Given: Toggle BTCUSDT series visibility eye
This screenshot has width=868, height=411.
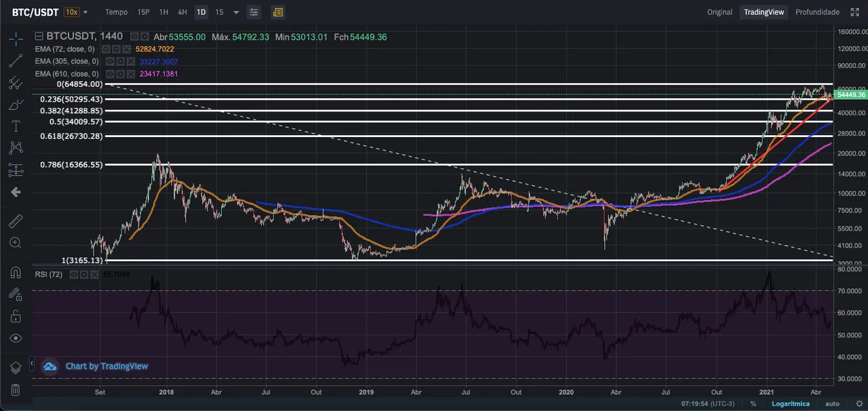Looking at the screenshot, I should click(x=135, y=37).
